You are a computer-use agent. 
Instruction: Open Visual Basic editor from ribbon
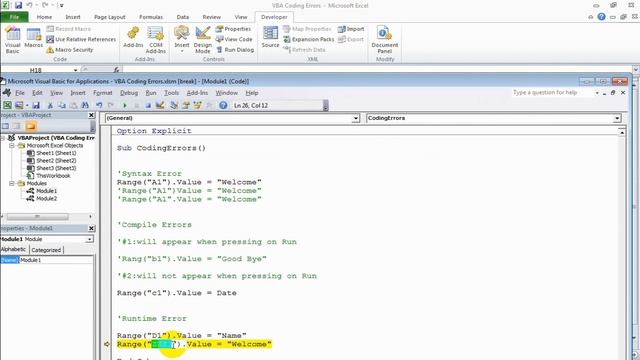12,40
